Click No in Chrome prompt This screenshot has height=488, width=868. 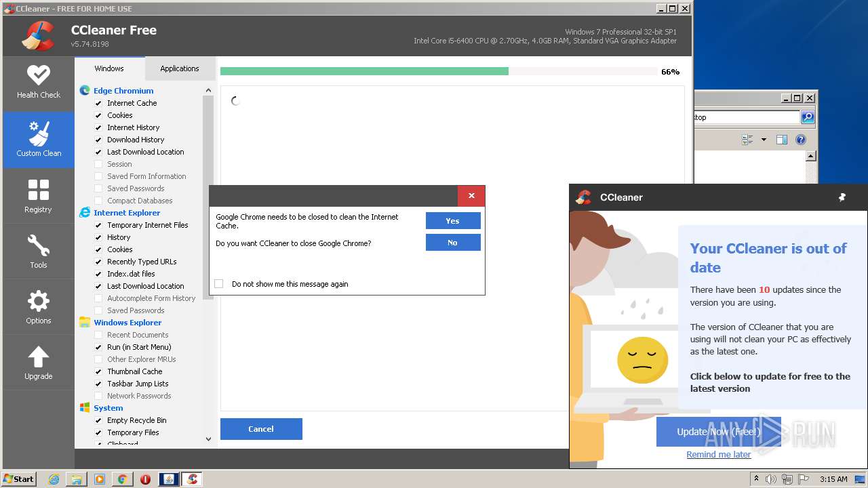pyautogui.click(x=453, y=243)
